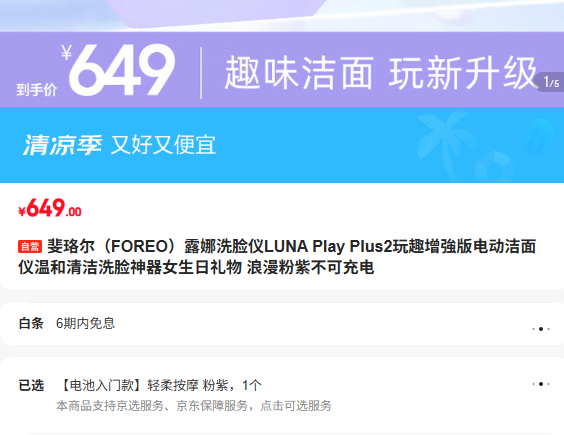The image size is (564, 435).
Task: Click the 浪漫粉紫不可充电 title second line
Action: click(310, 268)
